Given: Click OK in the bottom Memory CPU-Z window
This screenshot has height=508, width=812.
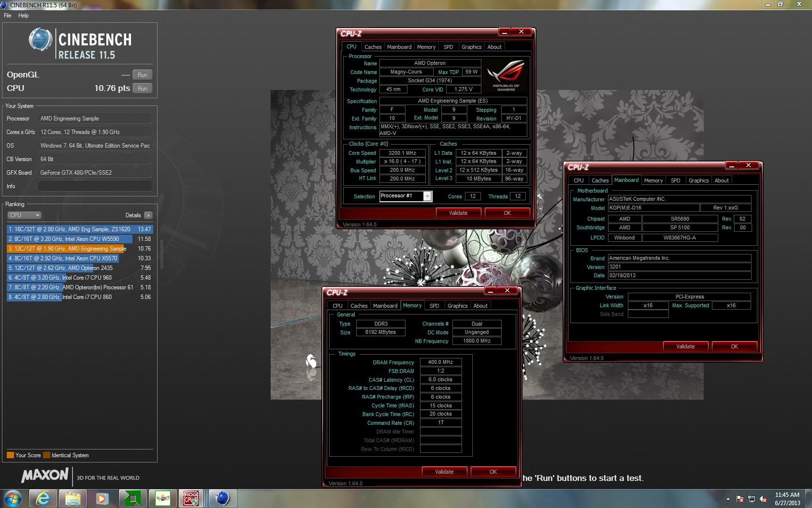Looking at the screenshot, I should [493, 472].
